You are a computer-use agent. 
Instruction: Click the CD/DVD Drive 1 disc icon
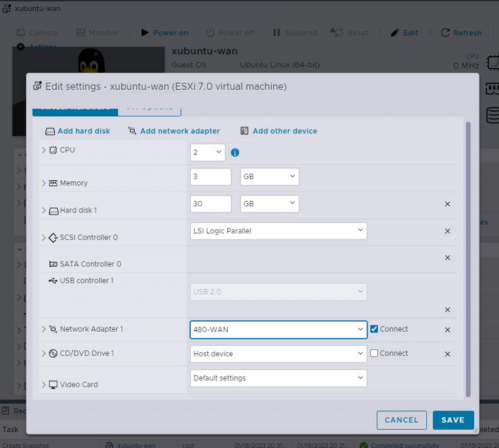tap(53, 353)
